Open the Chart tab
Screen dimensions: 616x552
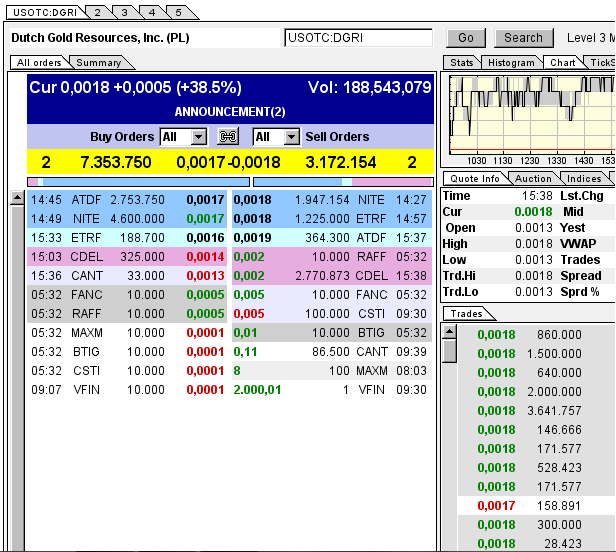click(563, 63)
